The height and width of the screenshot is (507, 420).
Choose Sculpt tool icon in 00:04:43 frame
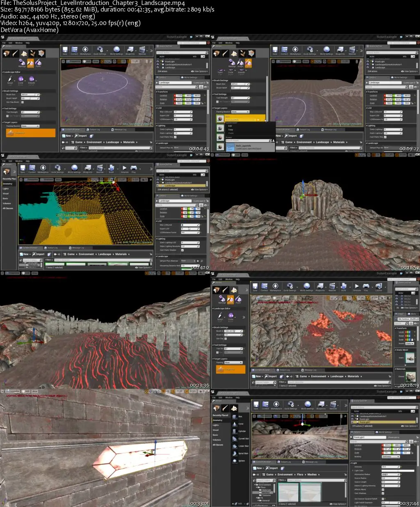10,80
